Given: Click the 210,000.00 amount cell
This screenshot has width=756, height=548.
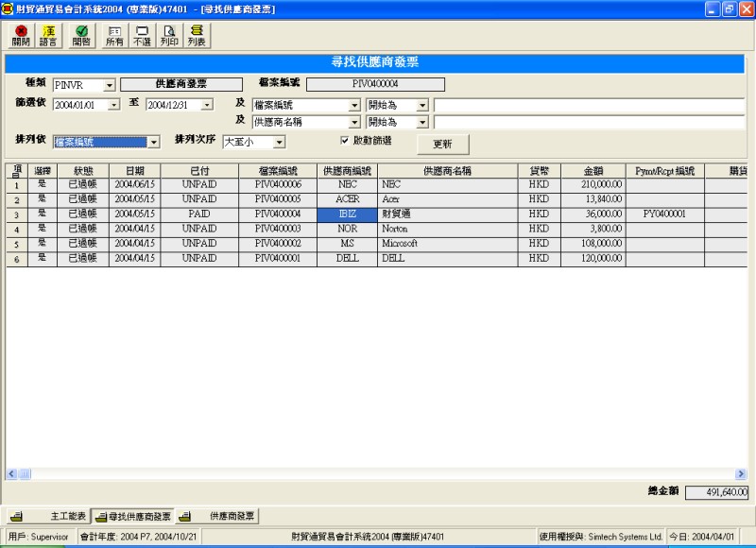Looking at the screenshot, I should (593, 184).
